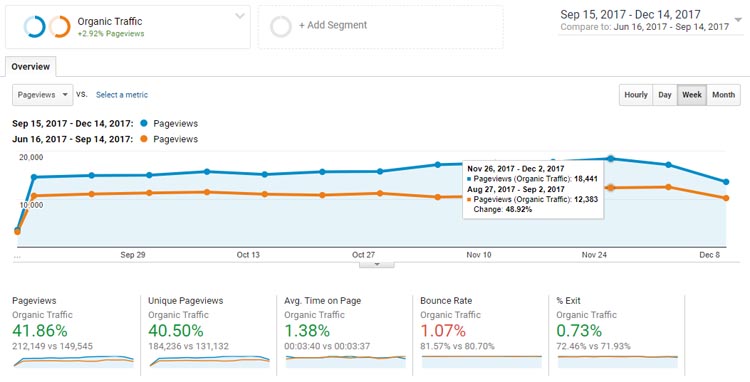The image size is (750, 382).
Task: Click the Bounce Rate sparkline thumbnail
Action: [481, 361]
